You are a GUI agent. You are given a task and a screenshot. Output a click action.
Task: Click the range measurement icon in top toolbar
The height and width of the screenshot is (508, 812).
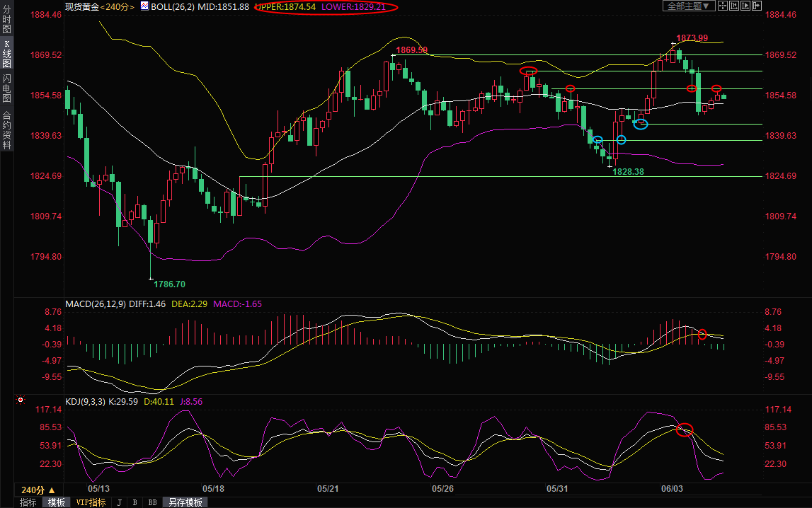tap(734, 6)
